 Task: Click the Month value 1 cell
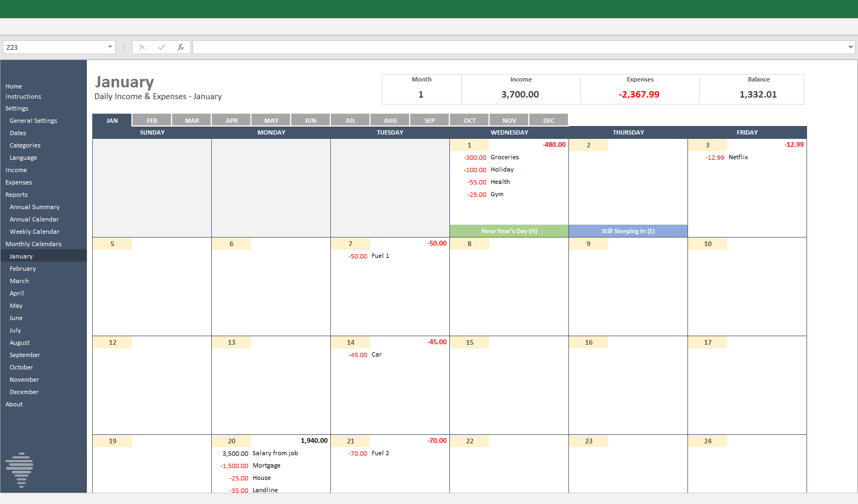421,94
